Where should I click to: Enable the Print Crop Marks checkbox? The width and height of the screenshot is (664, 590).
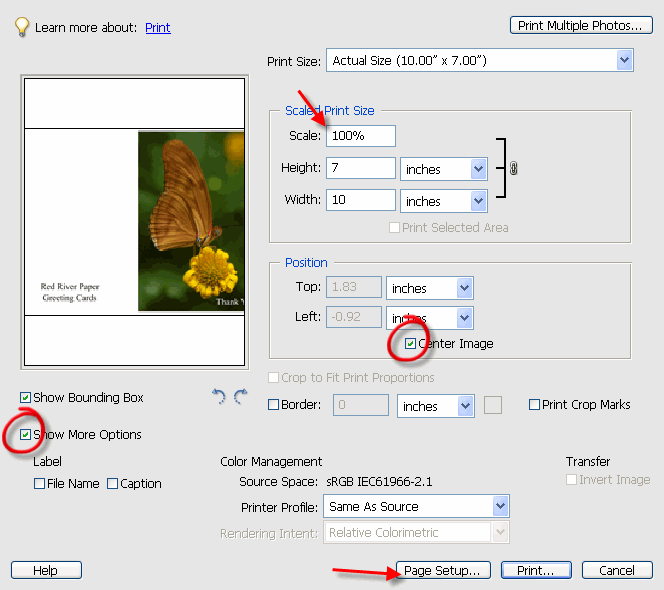coord(535,405)
